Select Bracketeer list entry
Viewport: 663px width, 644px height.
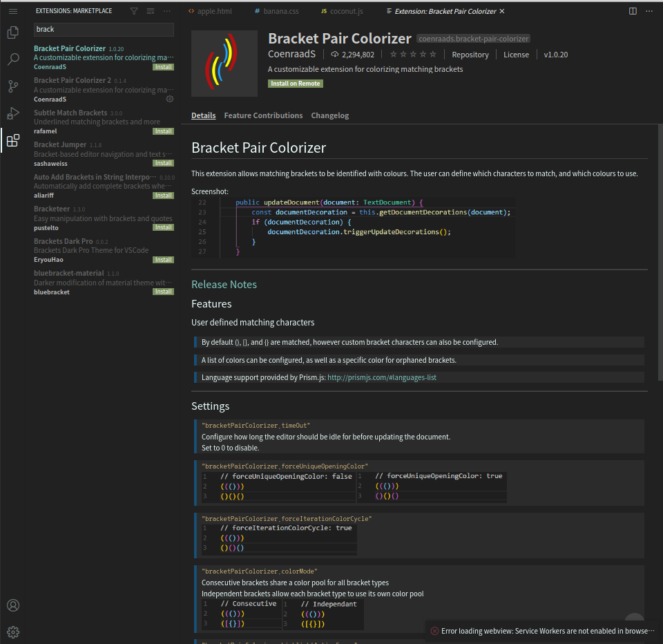104,218
